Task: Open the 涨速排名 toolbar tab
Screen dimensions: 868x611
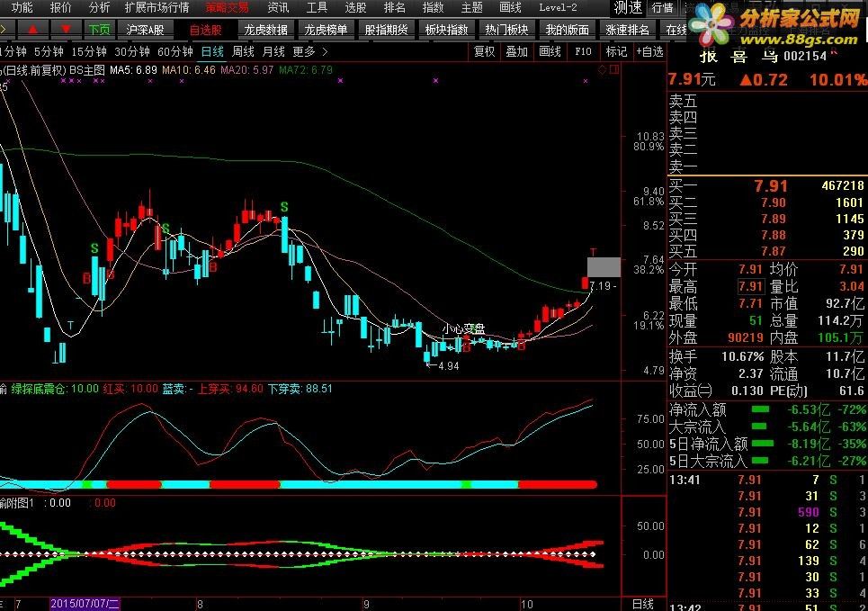Action: click(627, 30)
